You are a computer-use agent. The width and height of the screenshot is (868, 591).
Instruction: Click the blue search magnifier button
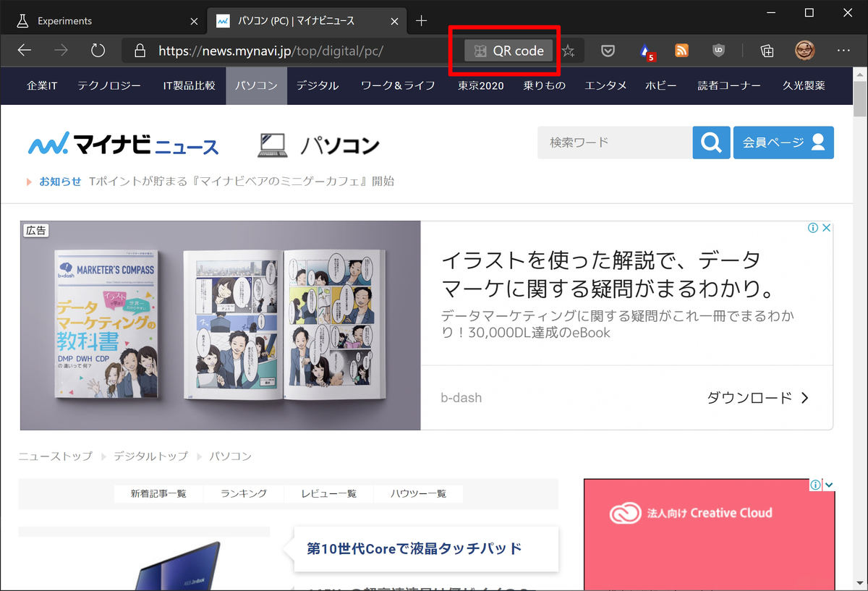711,143
